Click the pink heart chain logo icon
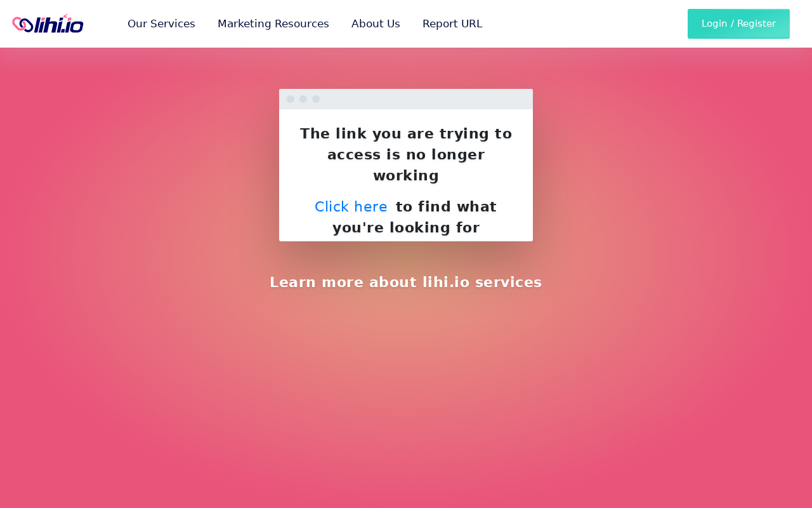The height and width of the screenshot is (508, 812). 23,24
